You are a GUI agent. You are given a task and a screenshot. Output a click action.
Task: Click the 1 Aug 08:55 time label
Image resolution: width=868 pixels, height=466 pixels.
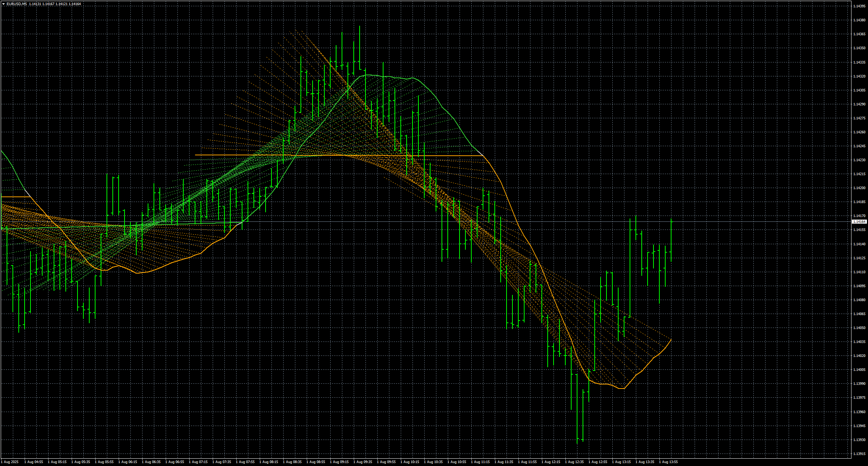[316, 462]
